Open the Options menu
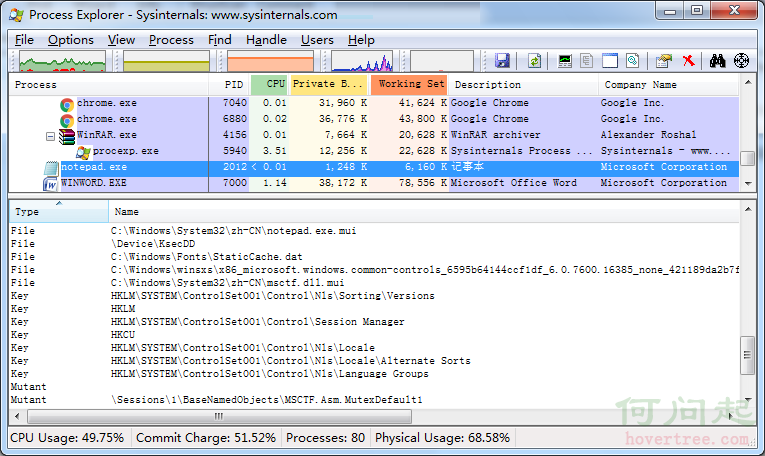The height and width of the screenshot is (456, 765). click(71, 40)
